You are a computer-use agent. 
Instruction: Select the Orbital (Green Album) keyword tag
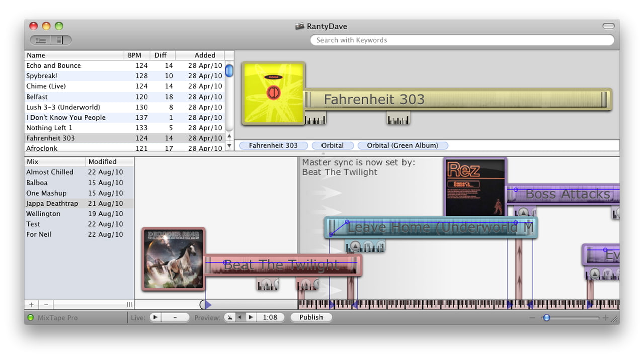click(x=403, y=145)
